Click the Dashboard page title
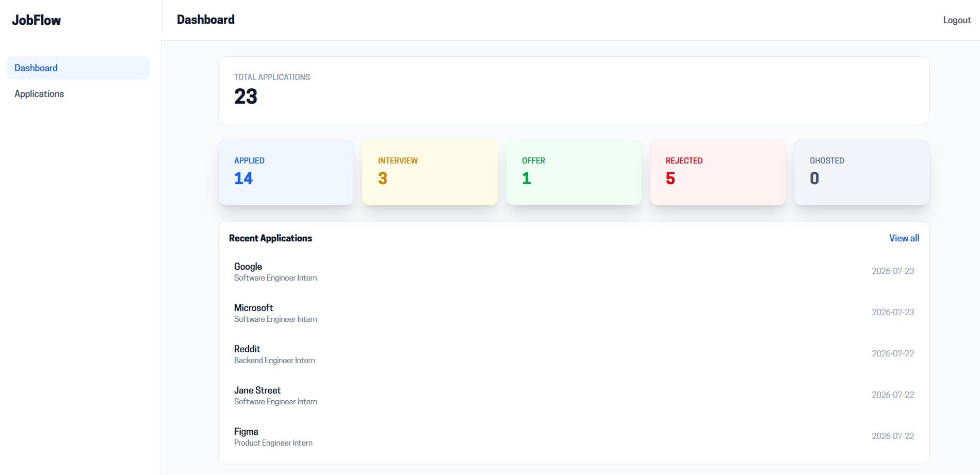The height and width of the screenshot is (475, 980). [206, 20]
